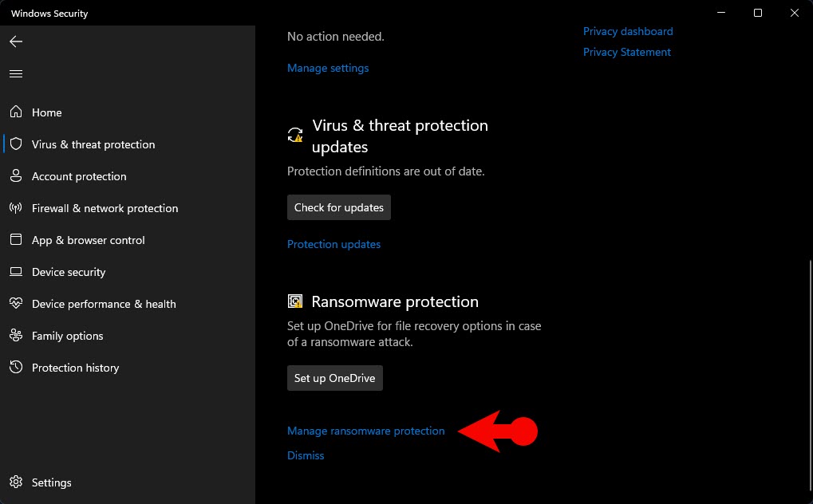Maximize the Windows Security window
813x504 pixels.
(x=757, y=13)
